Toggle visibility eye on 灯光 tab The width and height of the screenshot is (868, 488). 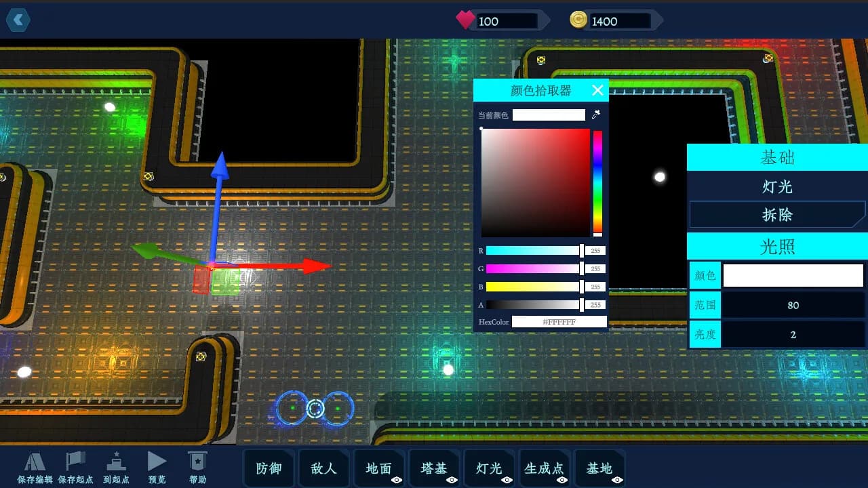[507, 480]
